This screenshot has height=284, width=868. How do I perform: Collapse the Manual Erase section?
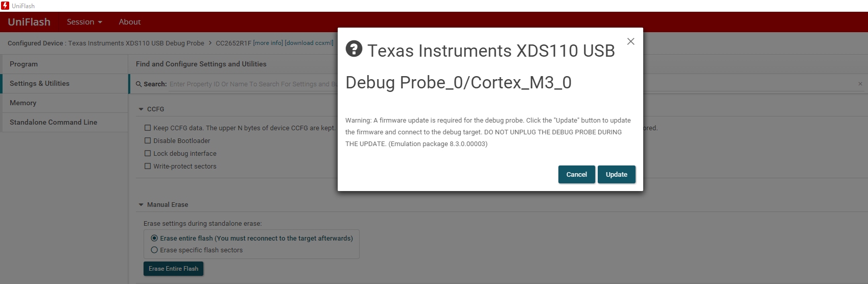pos(141,205)
